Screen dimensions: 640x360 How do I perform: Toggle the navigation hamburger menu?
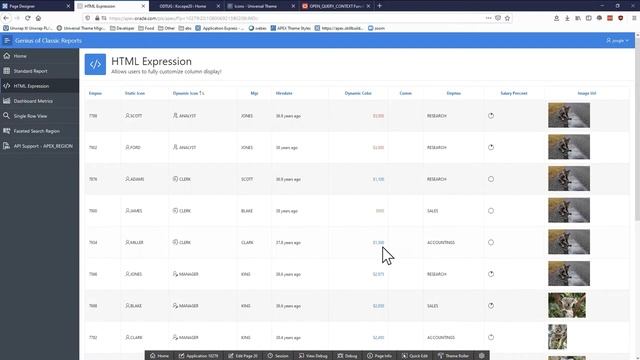point(7,40)
